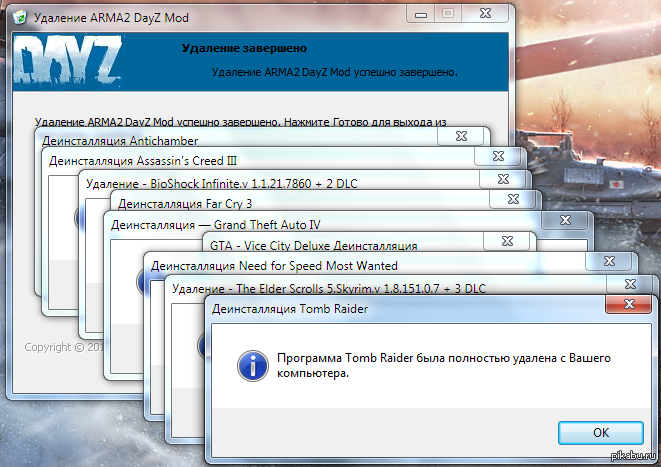Screen dimensions: 661x467
Task: Close the BioShock Infinite removal window
Action: pos(503,179)
